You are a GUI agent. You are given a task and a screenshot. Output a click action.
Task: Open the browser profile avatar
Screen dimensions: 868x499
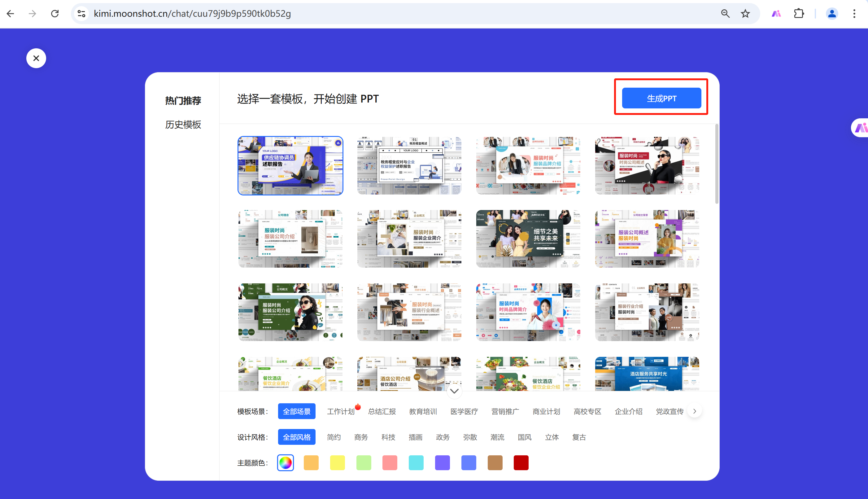tap(832, 14)
